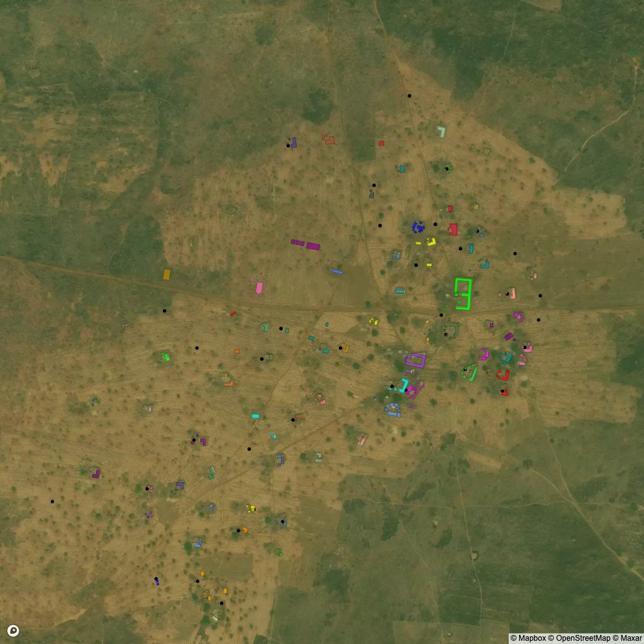Click the long magenta-purple rectangle building
644x644 pixels.
pyautogui.click(x=313, y=246)
